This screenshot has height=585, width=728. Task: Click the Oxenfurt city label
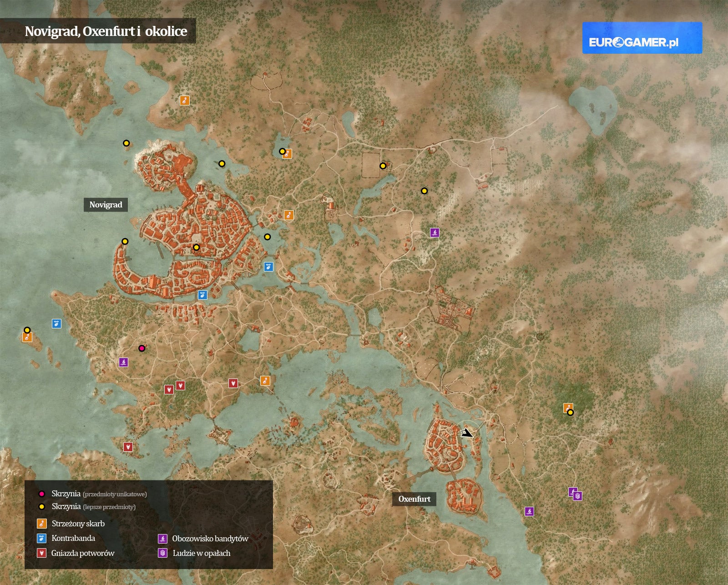coord(414,499)
